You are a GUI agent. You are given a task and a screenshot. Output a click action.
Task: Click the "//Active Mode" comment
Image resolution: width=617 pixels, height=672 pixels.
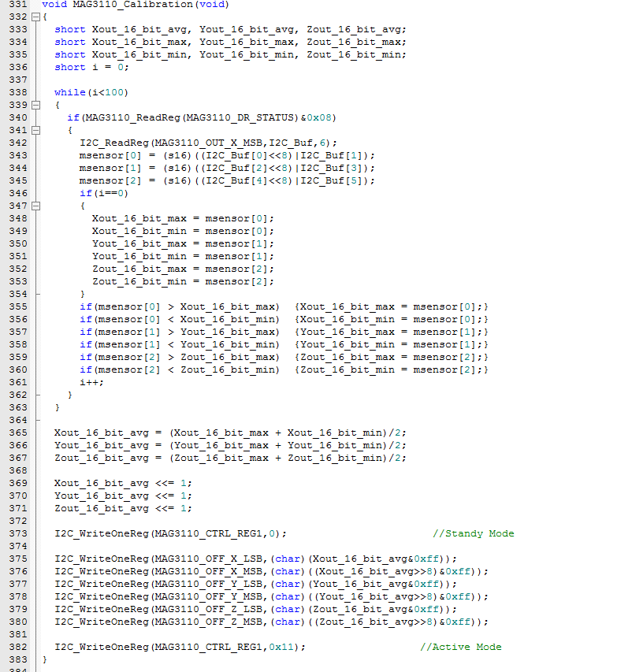pyautogui.click(x=461, y=647)
